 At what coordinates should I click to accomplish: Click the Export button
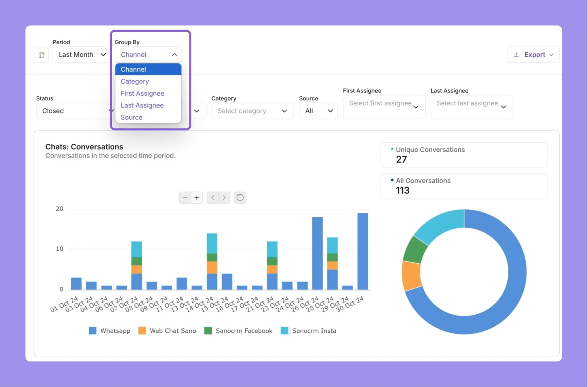(x=534, y=55)
